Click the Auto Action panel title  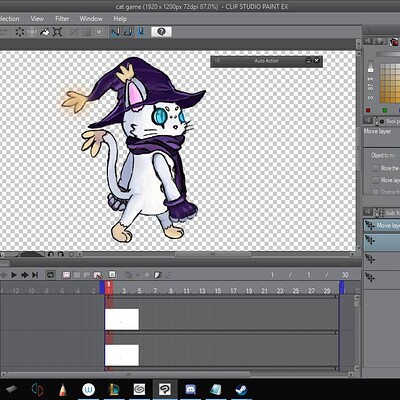coord(266,61)
